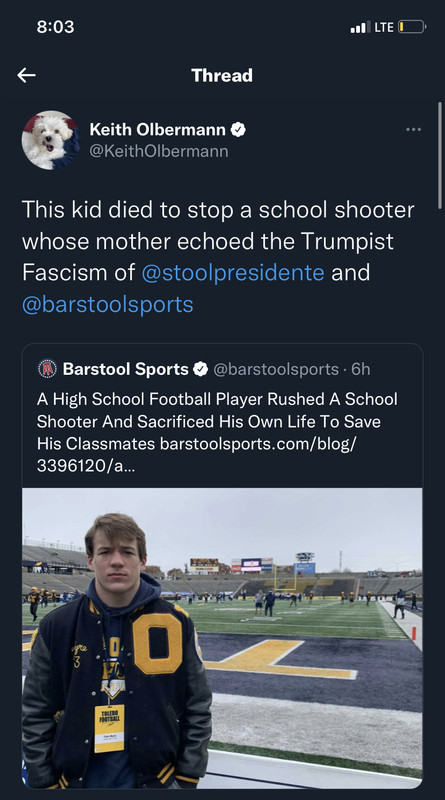Tap the Thread header title
The image size is (445, 800).
tap(222, 76)
